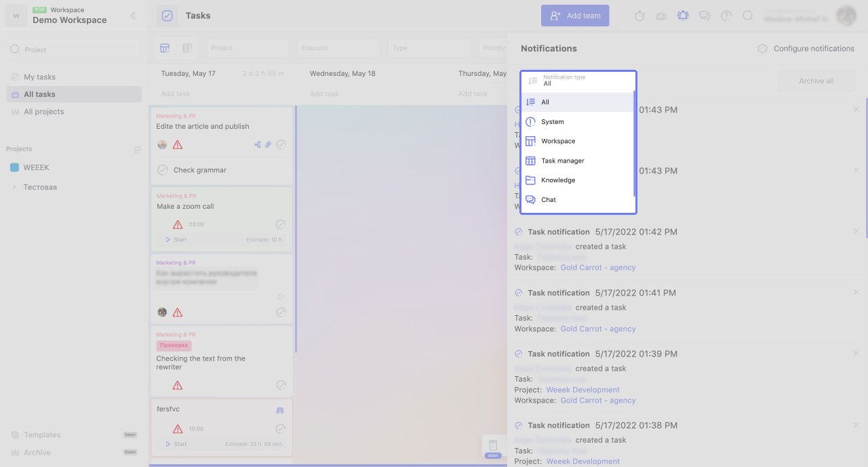This screenshot has width=868, height=467.
Task: Open Configure notifications settings
Action: coord(806,49)
